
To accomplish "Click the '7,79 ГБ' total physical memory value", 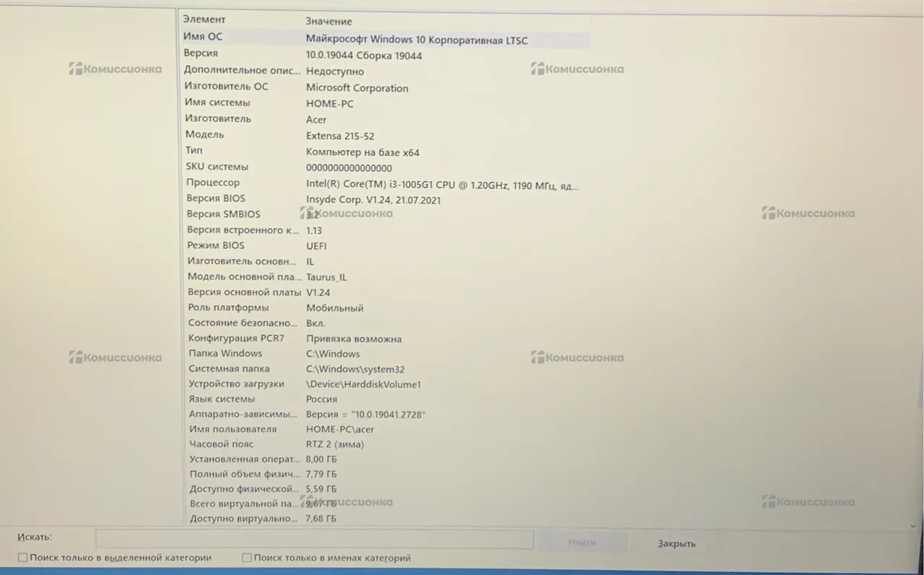I will tap(321, 475).
